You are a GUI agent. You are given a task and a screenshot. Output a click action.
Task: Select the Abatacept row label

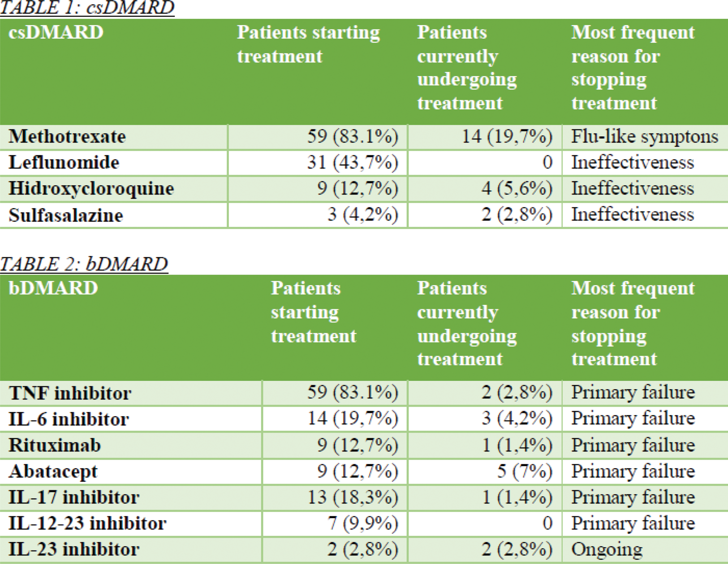[x=53, y=471]
